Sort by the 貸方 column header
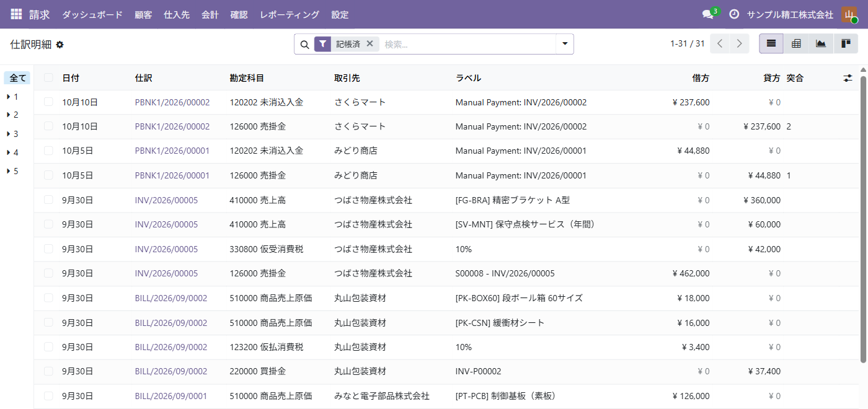This screenshot has width=868, height=409. click(772, 78)
